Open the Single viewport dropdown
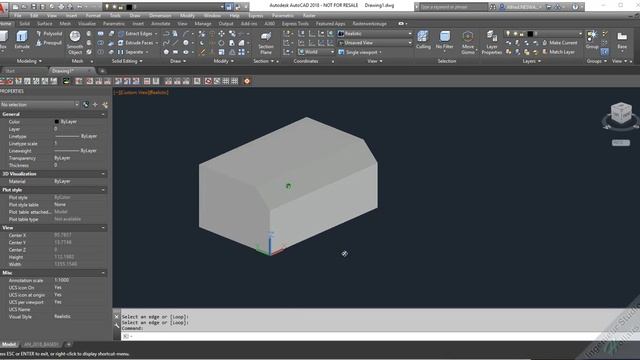 pos(360,52)
